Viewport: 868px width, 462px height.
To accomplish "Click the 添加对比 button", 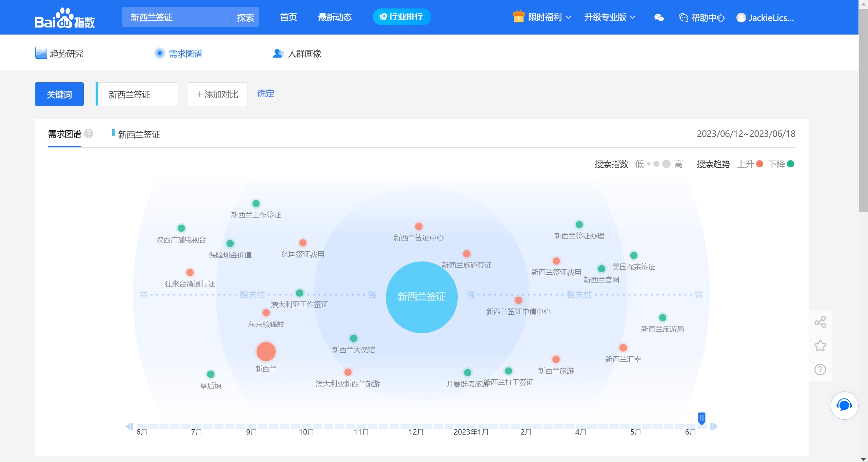I will pyautogui.click(x=218, y=94).
